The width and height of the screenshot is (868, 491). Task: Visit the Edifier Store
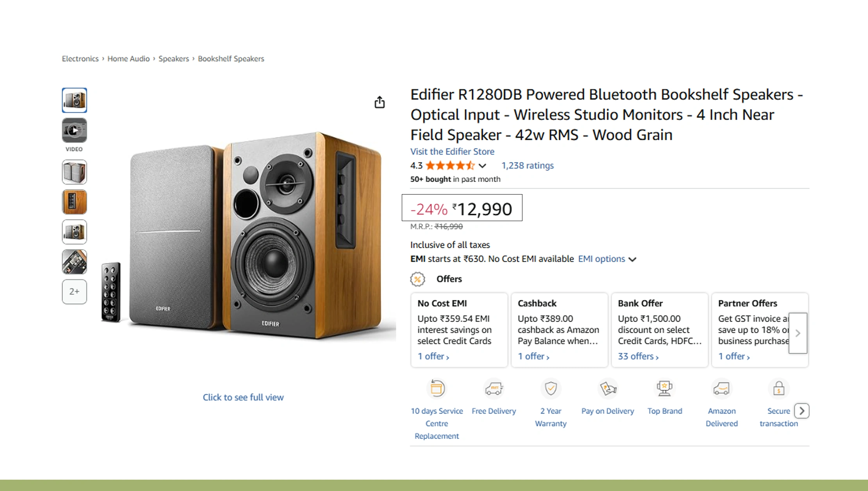pyautogui.click(x=452, y=152)
